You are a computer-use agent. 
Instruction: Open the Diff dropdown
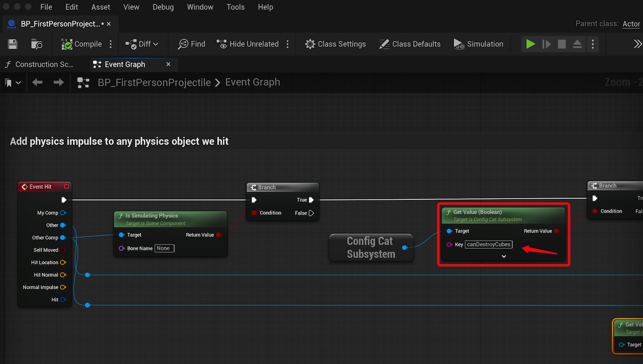click(142, 44)
